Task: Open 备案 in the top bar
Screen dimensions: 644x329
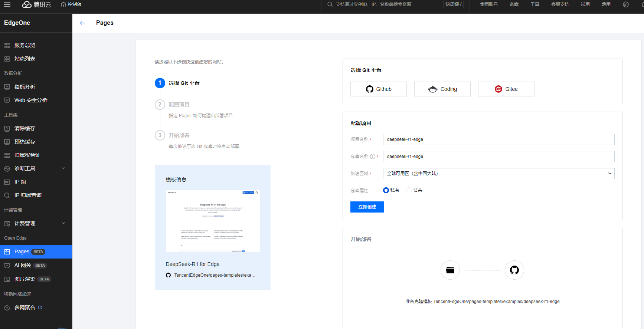Action: [514, 4]
